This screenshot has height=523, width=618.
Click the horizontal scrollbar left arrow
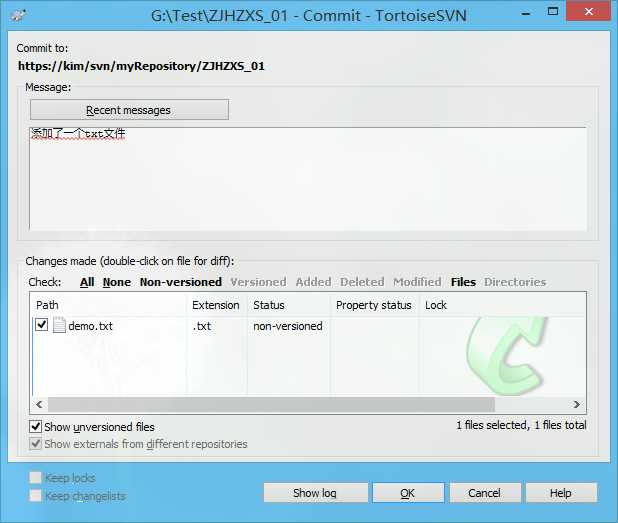coord(39,404)
